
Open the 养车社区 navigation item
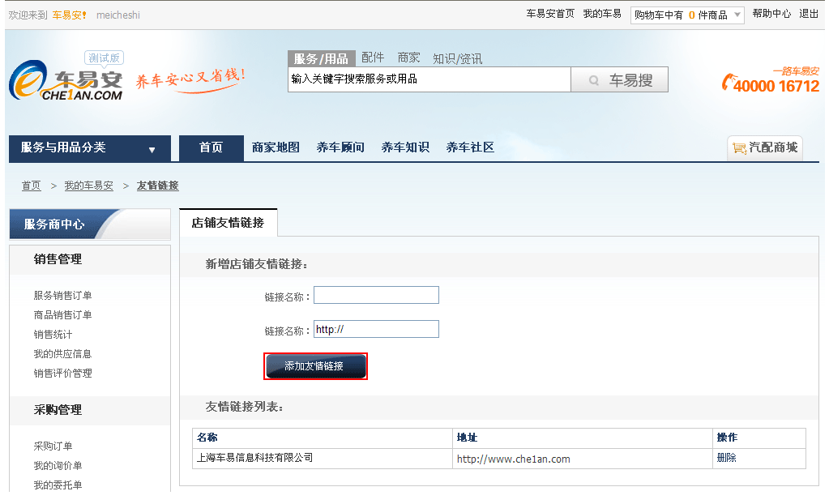point(470,147)
